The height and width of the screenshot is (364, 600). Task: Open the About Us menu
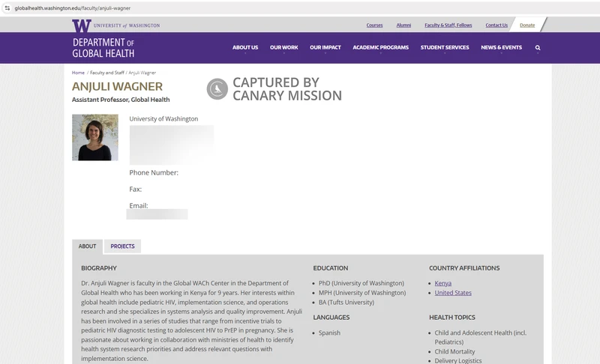pyautogui.click(x=245, y=47)
